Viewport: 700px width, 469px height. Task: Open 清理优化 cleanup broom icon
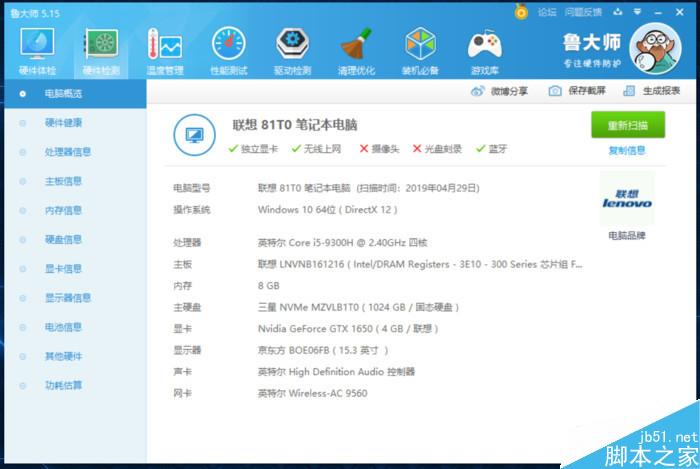pyautogui.click(x=356, y=51)
